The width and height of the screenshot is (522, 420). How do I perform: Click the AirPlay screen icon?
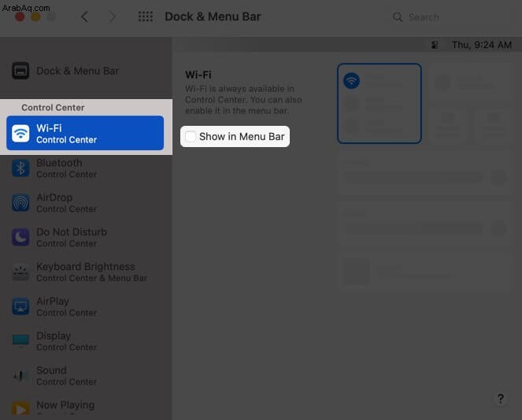[20, 306]
